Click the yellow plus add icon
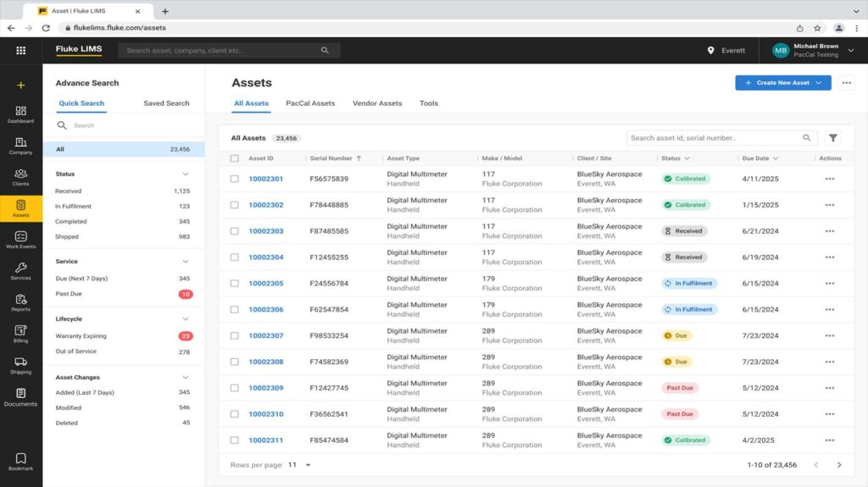The height and width of the screenshot is (487, 868). (x=20, y=86)
